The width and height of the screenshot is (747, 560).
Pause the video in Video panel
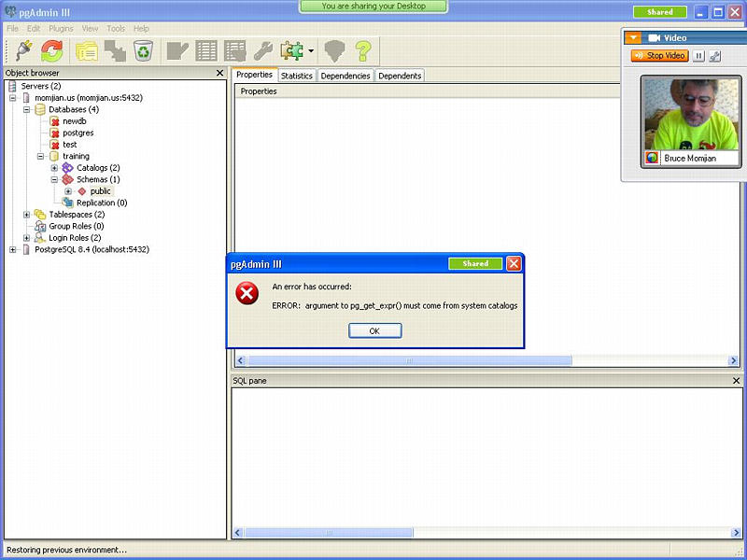pos(698,56)
